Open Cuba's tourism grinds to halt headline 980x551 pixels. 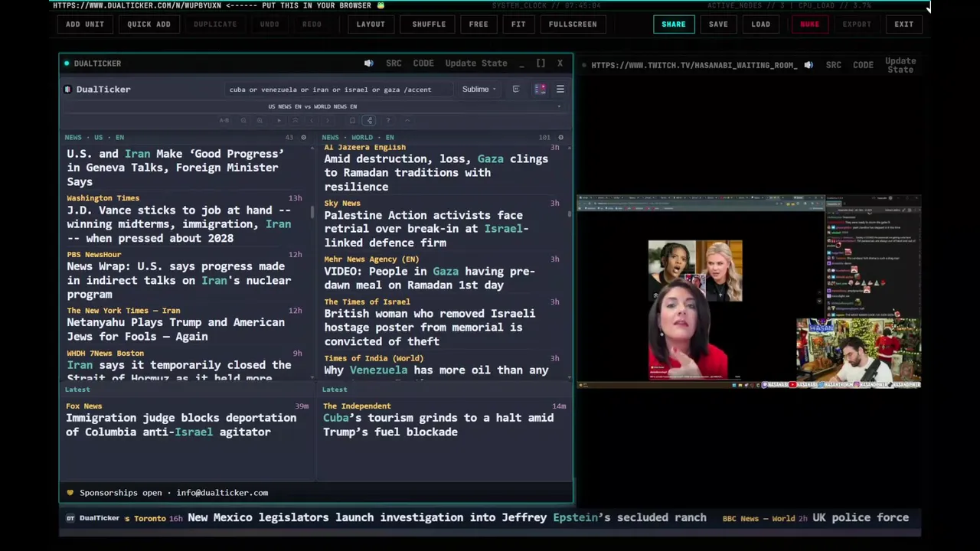(x=438, y=425)
